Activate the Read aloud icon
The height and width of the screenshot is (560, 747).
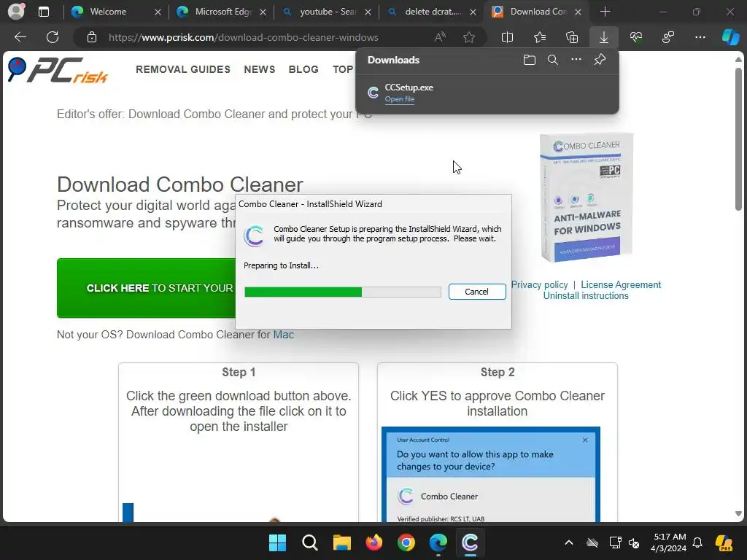(440, 37)
